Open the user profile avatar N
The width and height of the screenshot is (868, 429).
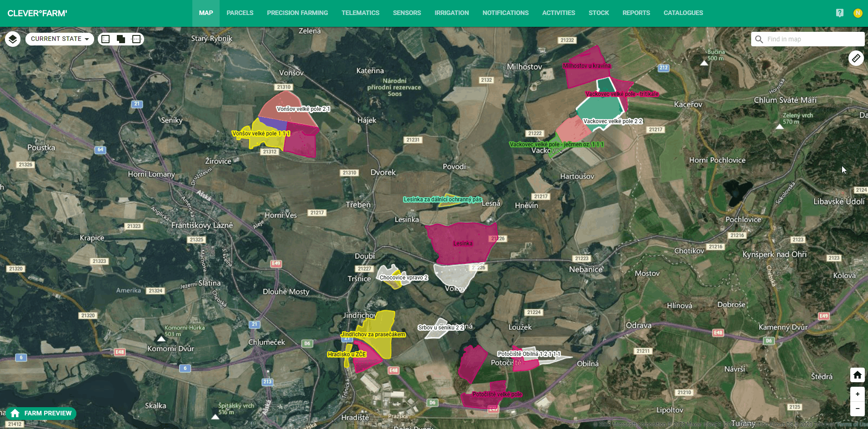point(858,13)
